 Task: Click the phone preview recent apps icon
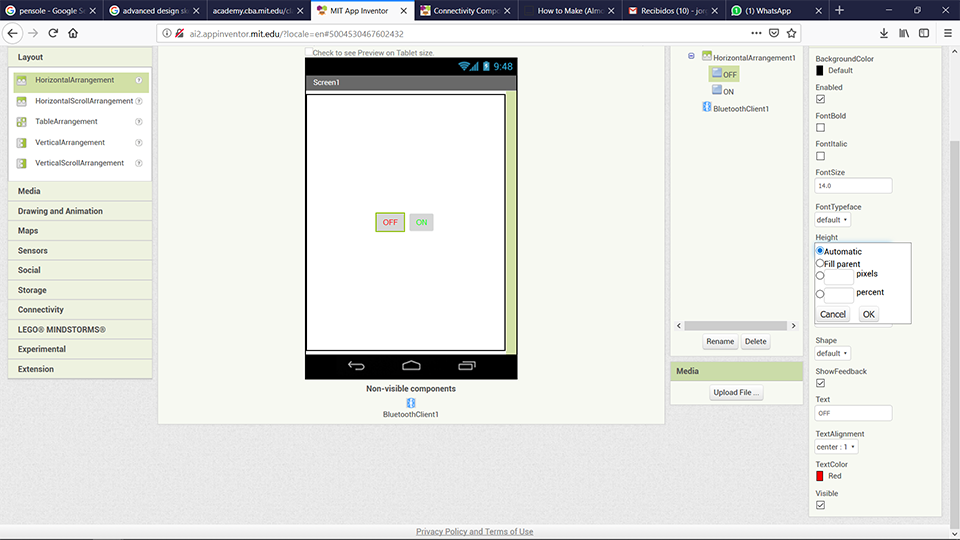click(x=467, y=366)
